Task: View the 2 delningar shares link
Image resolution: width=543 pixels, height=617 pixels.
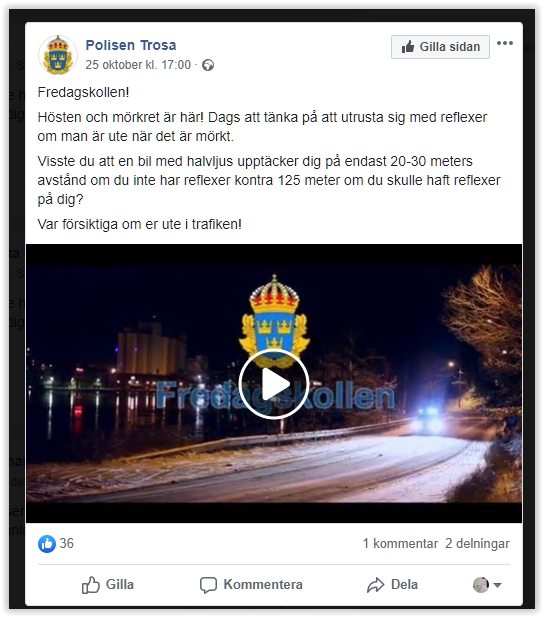Action: coord(477,544)
